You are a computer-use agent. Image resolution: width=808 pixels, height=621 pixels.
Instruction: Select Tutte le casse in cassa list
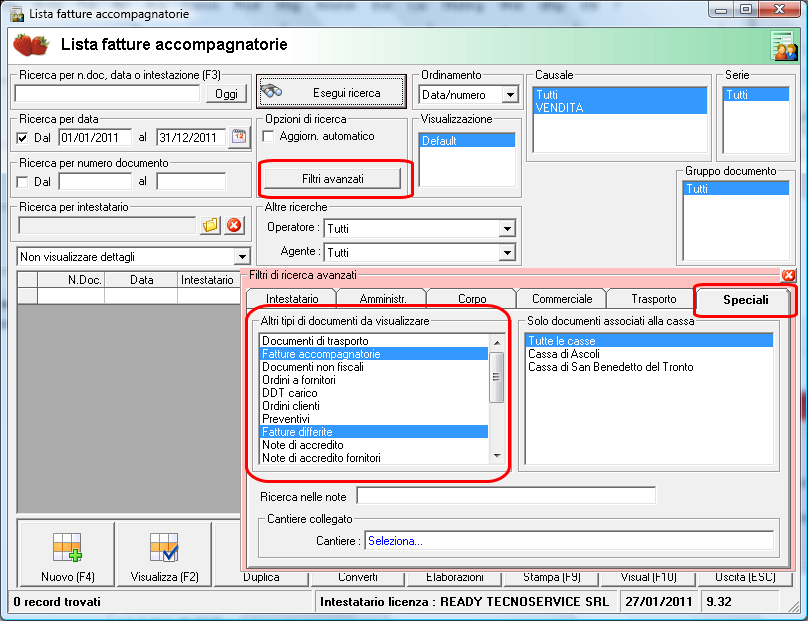pyautogui.click(x=649, y=341)
